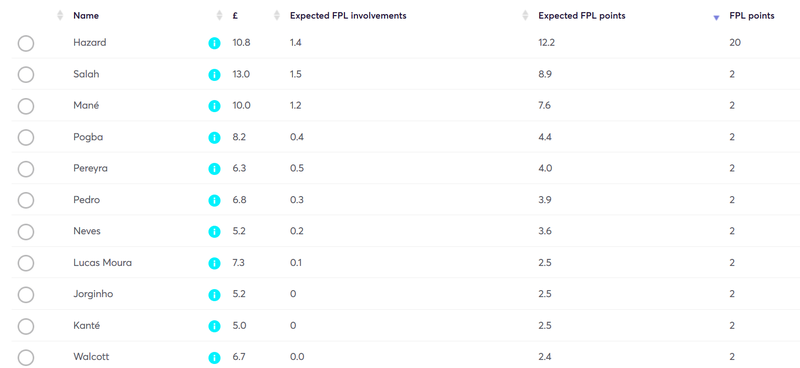Sort by Expected FPL involvements header

pyautogui.click(x=348, y=16)
